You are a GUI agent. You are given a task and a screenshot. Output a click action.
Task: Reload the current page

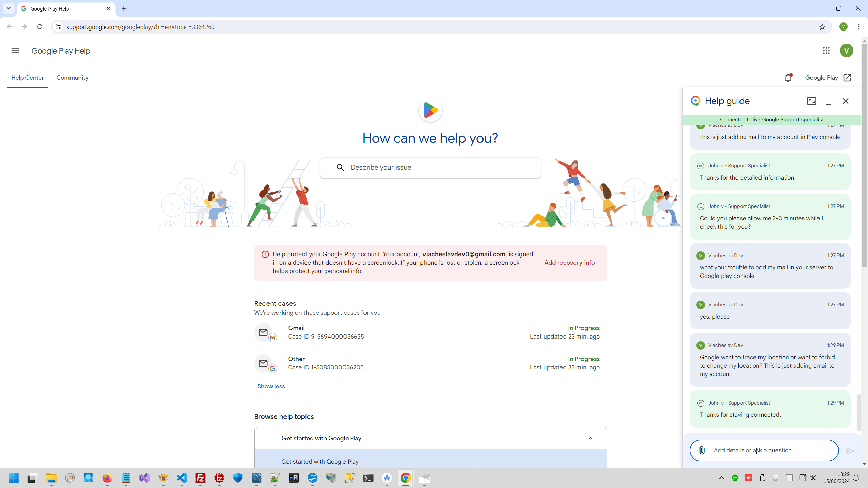pos(40,27)
